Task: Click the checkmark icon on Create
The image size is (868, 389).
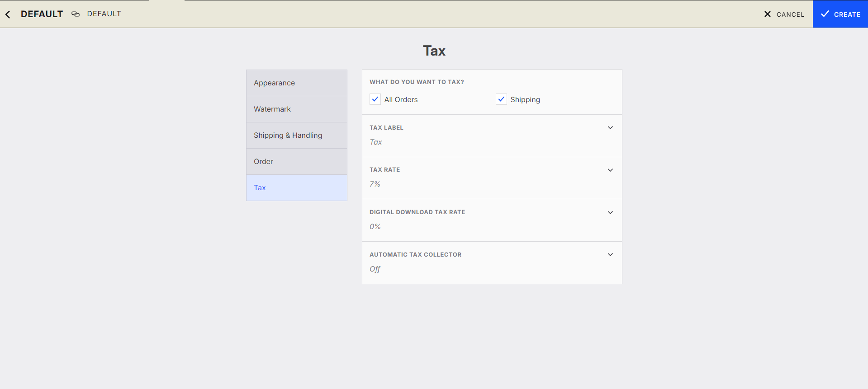Action: tap(825, 14)
